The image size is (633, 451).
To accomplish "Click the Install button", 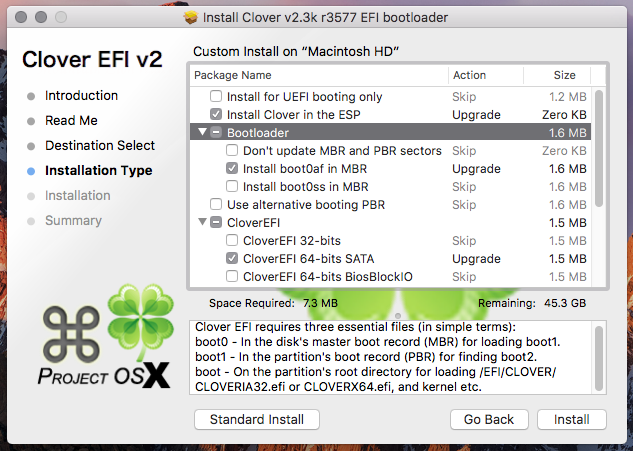I will [x=572, y=420].
